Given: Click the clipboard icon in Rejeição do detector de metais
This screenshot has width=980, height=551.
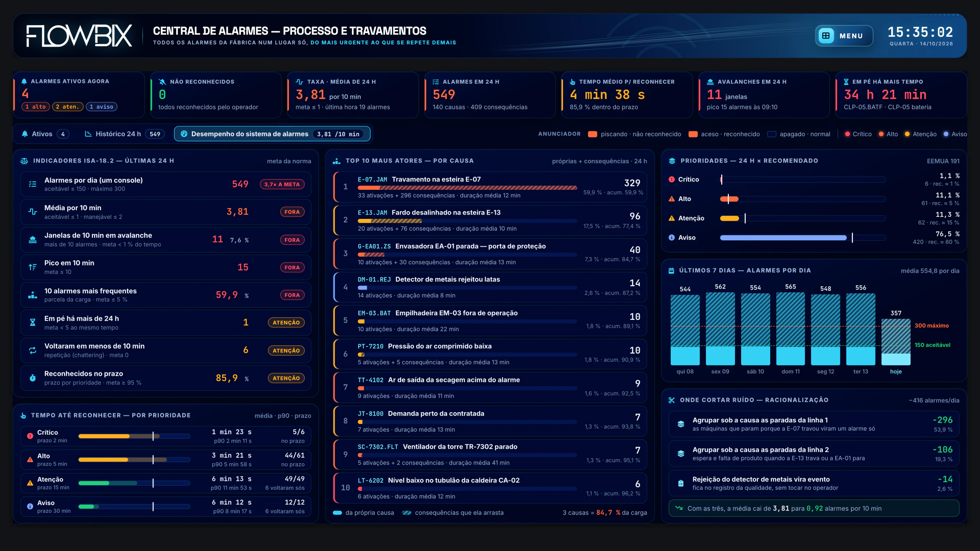Looking at the screenshot, I should click(681, 483).
